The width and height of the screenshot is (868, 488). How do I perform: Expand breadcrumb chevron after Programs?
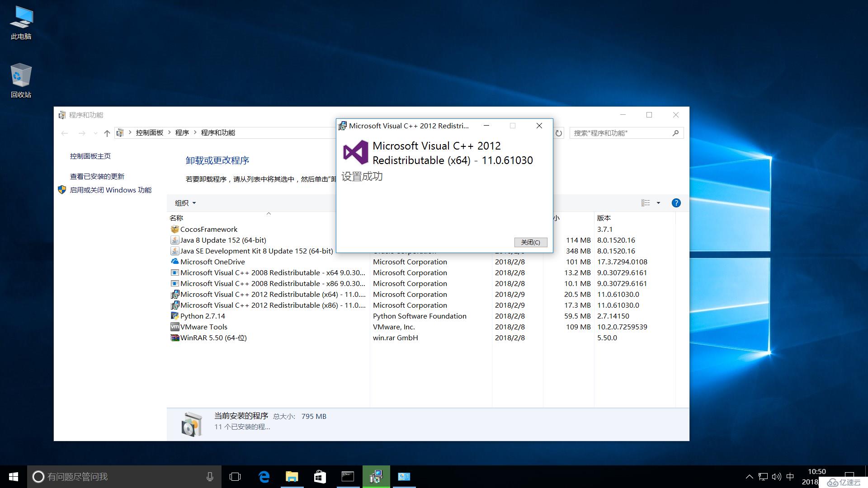[195, 132]
